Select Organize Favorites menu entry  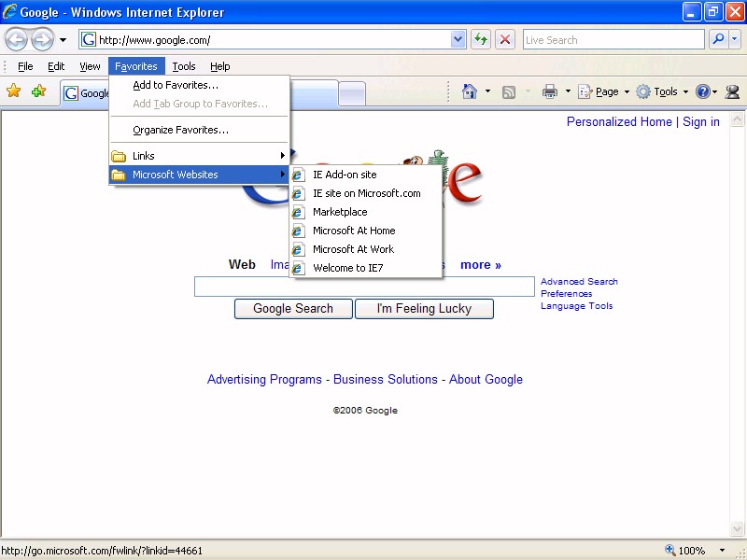180,130
